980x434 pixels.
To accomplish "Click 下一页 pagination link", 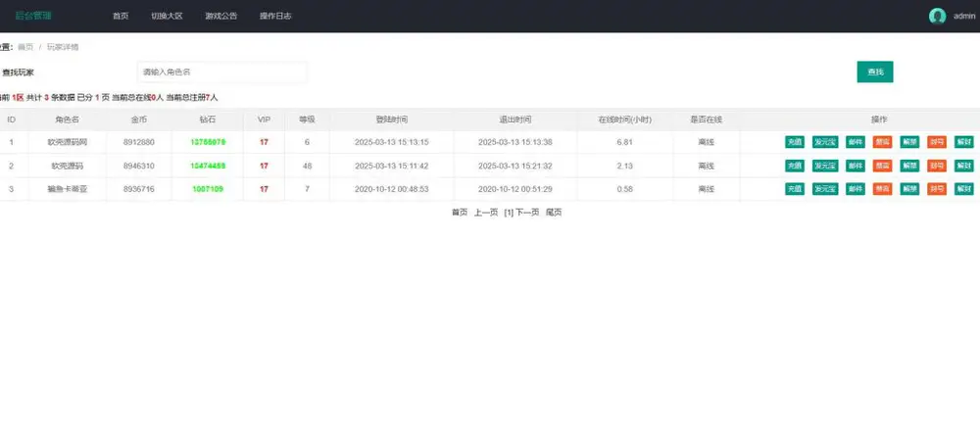I will (527, 213).
